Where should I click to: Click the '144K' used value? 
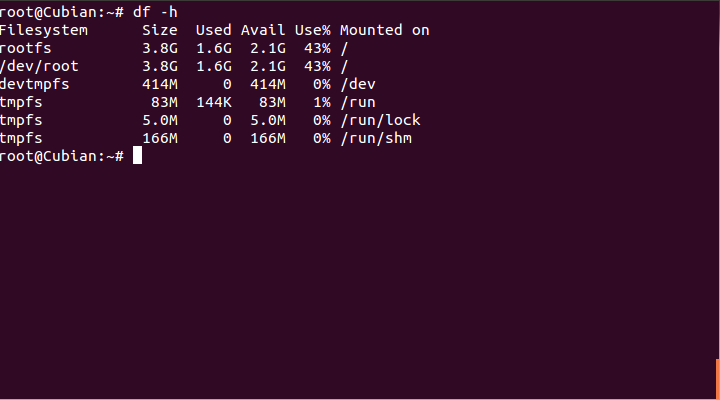(x=214, y=102)
